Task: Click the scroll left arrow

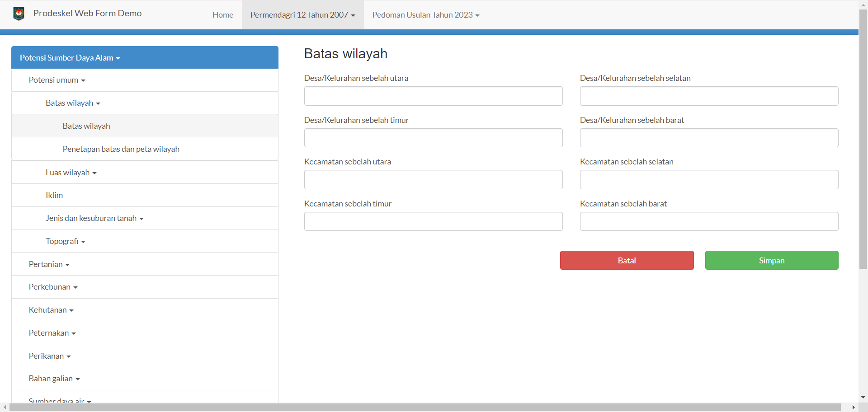Action: pos(5,407)
